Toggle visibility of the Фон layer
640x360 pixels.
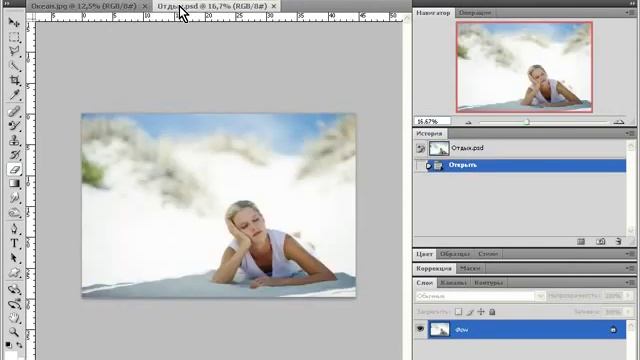[420, 329]
